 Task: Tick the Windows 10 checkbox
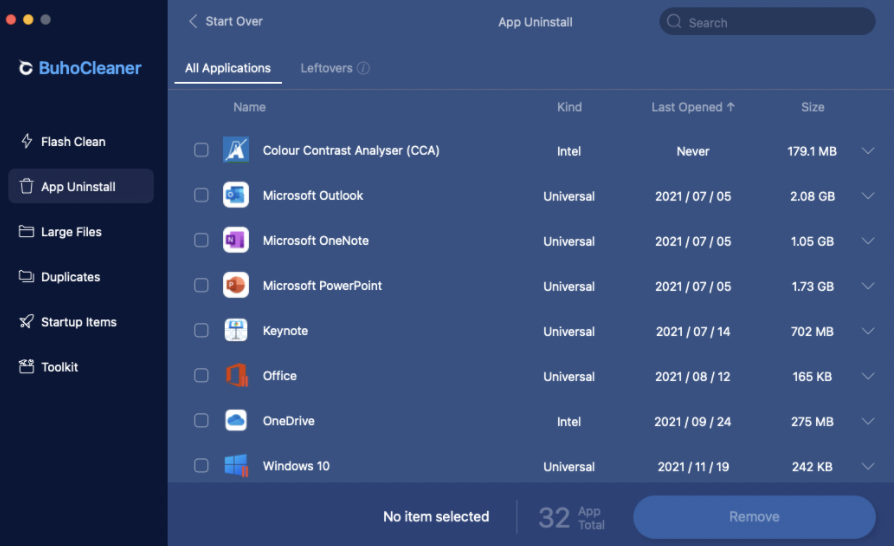pyautogui.click(x=201, y=466)
